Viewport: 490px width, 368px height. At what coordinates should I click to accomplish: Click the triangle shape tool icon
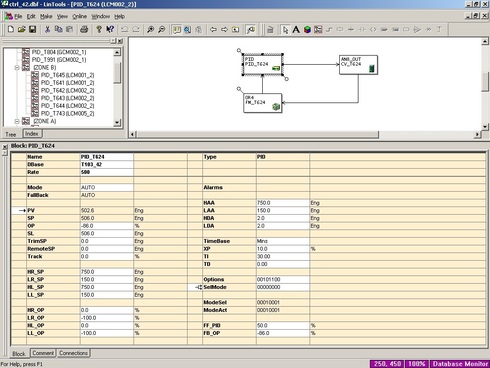pos(417,29)
